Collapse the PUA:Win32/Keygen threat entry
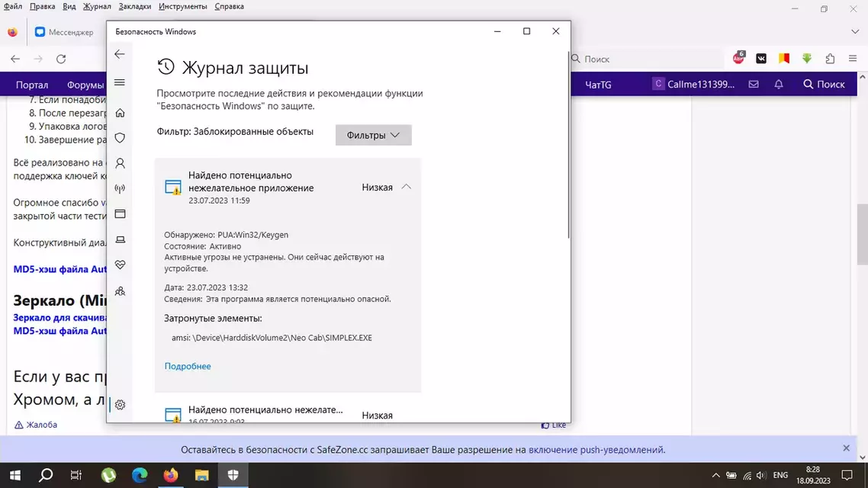The width and height of the screenshot is (868, 488). (x=407, y=187)
